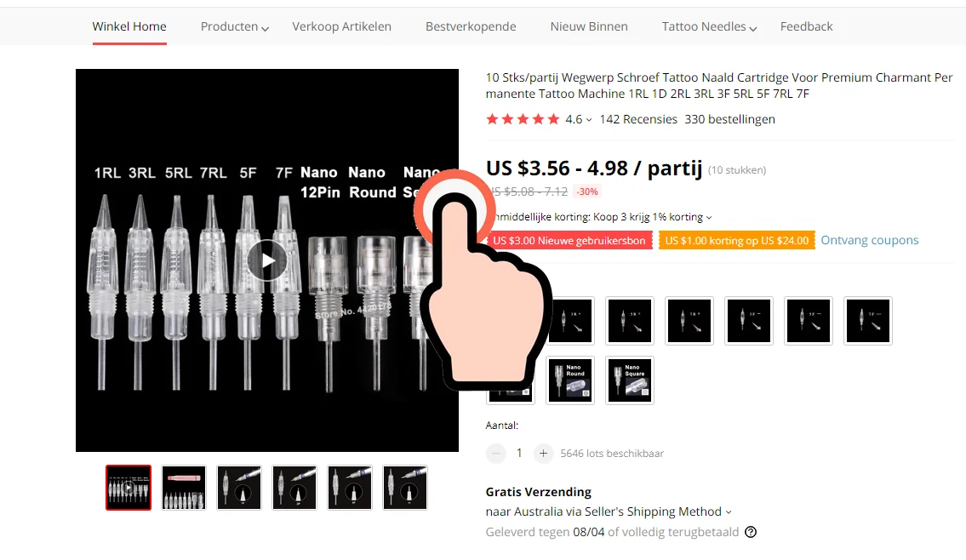Open the first video thumbnail below image
966x560 pixels.
pos(129,488)
